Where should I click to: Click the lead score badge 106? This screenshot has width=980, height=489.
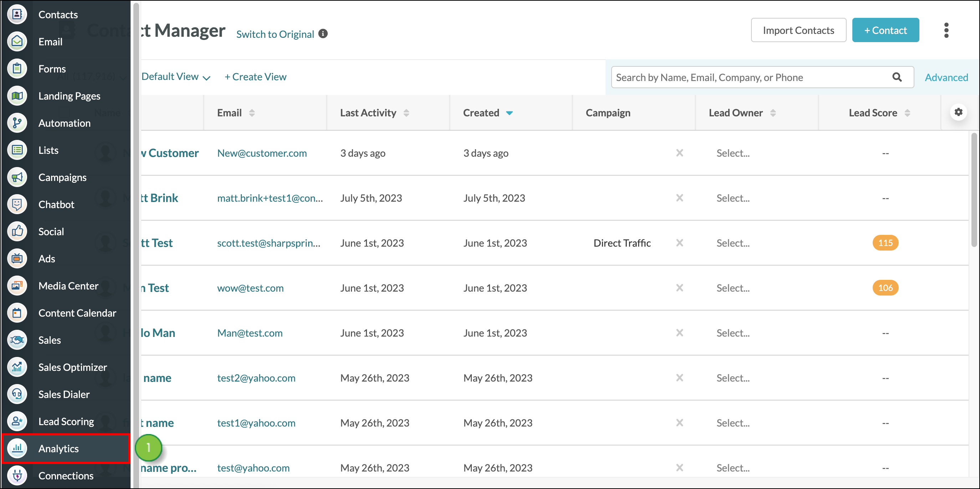pyautogui.click(x=885, y=288)
